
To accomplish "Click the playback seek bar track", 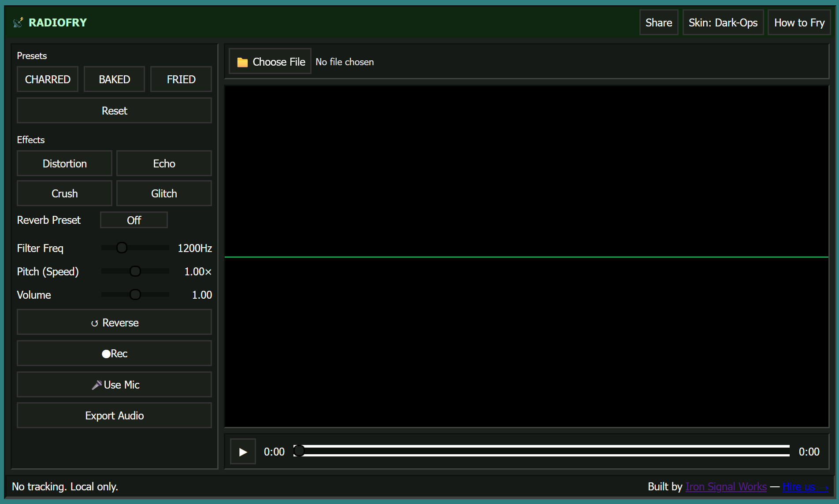I will point(542,451).
